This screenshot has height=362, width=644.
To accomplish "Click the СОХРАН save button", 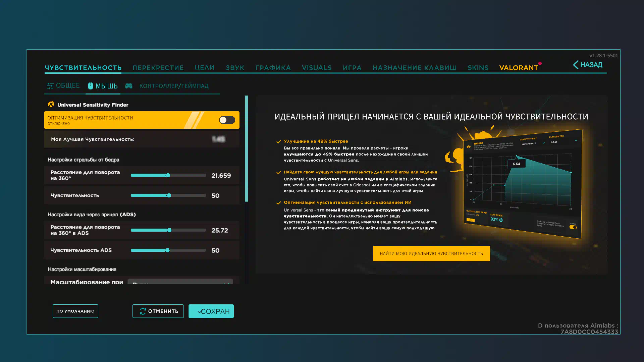I will (x=211, y=311).
